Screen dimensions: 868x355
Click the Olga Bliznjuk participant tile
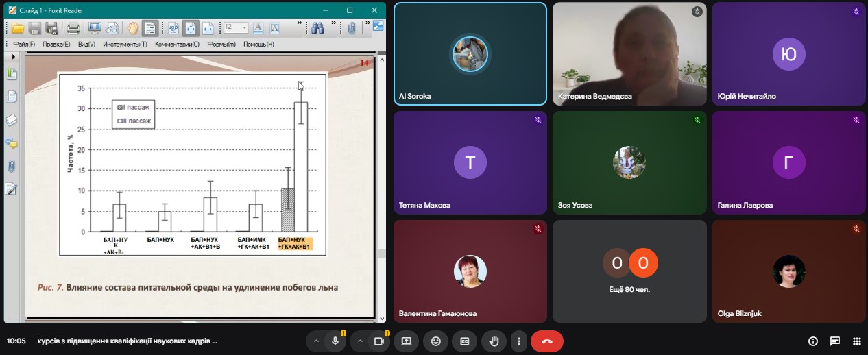pos(789,271)
